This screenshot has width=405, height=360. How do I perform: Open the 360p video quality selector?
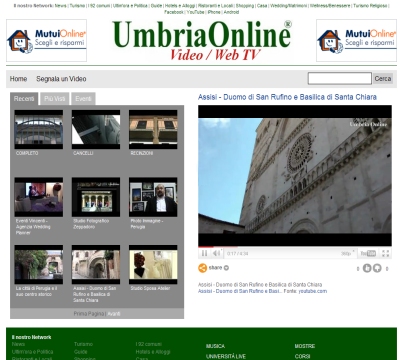346,254
